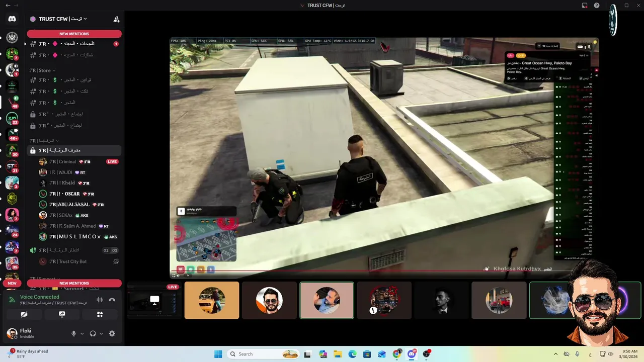Open the تكت المتجر channel

pyautogui.click(x=73, y=91)
